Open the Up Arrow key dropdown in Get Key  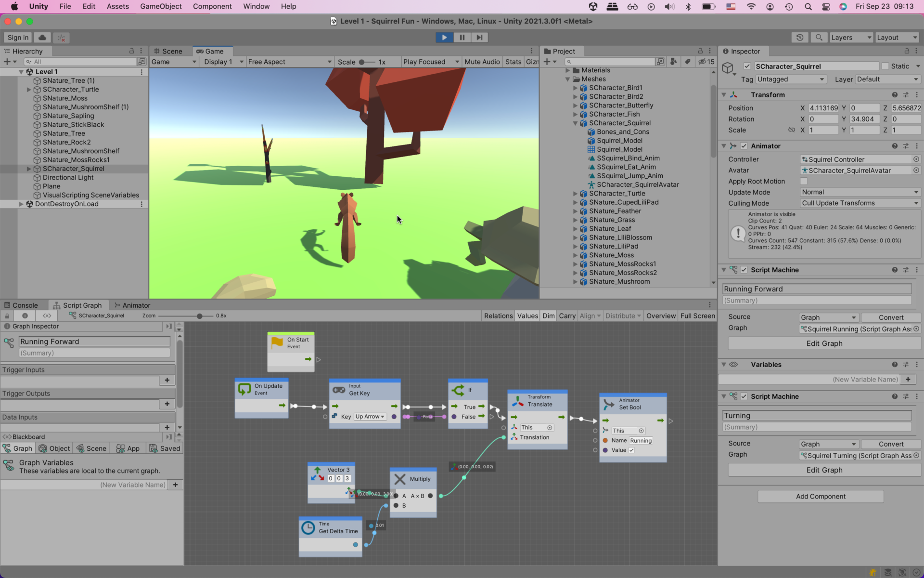[x=370, y=417]
